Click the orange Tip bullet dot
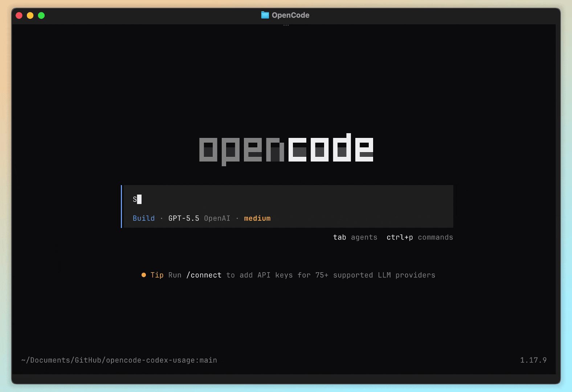Screen dimensions: 572x392 click(x=144, y=275)
